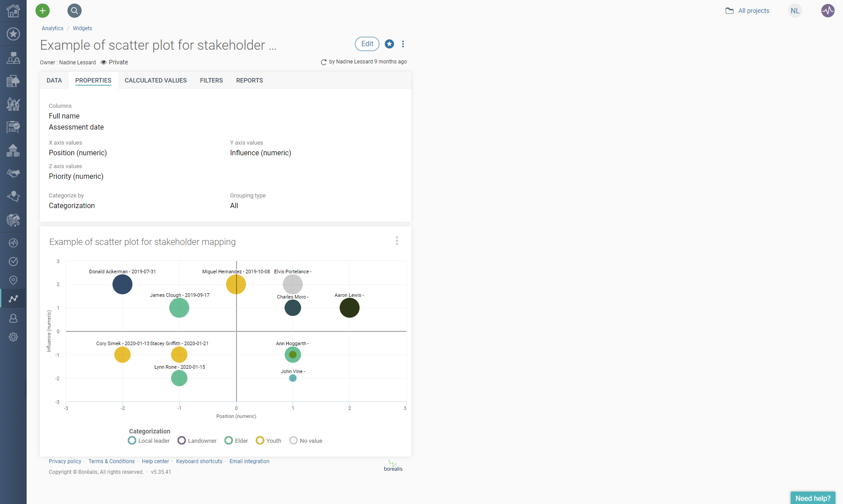This screenshot has width=843, height=504.
Task: Switch to the CALCULATED VALUES tab
Action: 155,80
